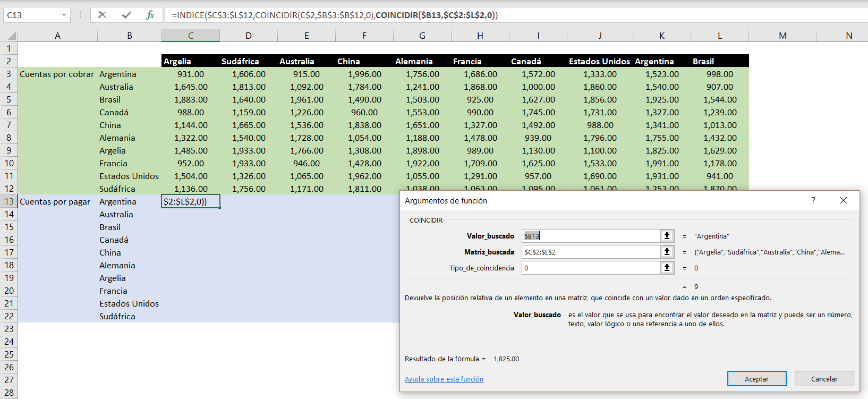Click into the Valor_buscado input field
The height and width of the screenshot is (399, 868).
(x=590, y=236)
